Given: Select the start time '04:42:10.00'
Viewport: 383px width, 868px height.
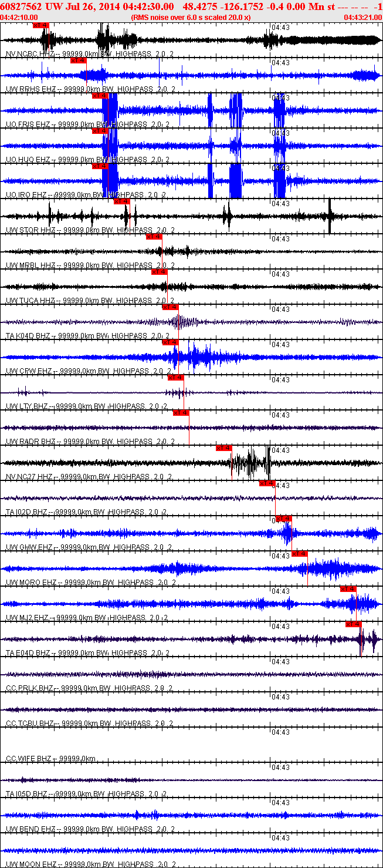Looking at the screenshot, I should point(19,17).
